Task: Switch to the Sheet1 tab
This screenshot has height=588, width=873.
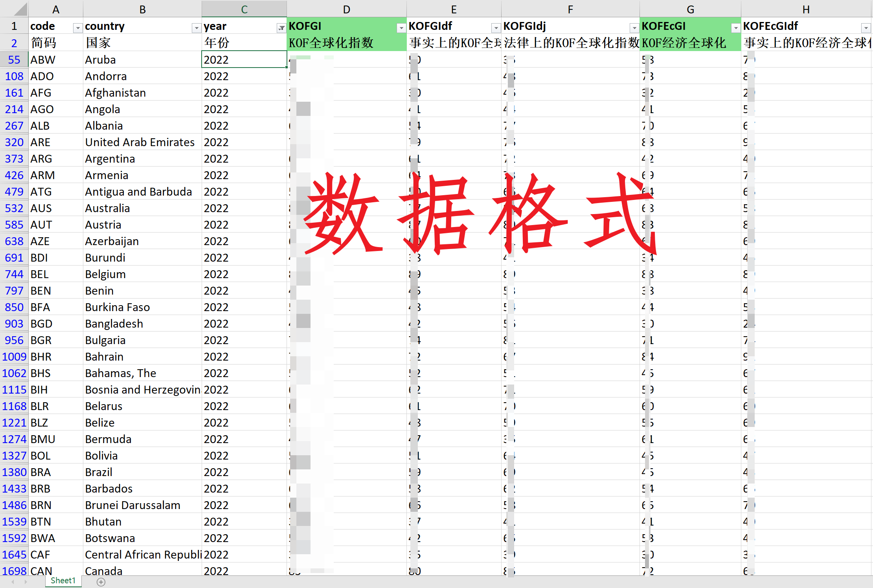Action: tap(63, 581)
